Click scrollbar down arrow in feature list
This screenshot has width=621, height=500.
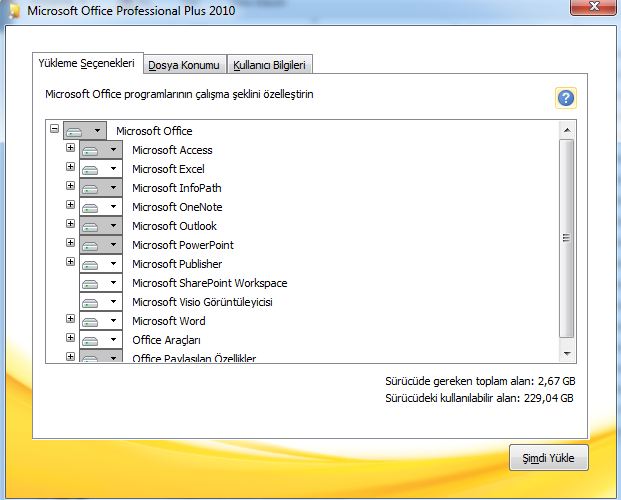567,353
